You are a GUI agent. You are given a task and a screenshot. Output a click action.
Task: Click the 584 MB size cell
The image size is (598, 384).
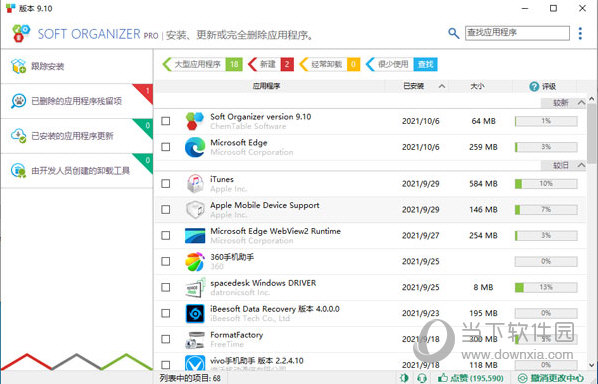point(483,184)
